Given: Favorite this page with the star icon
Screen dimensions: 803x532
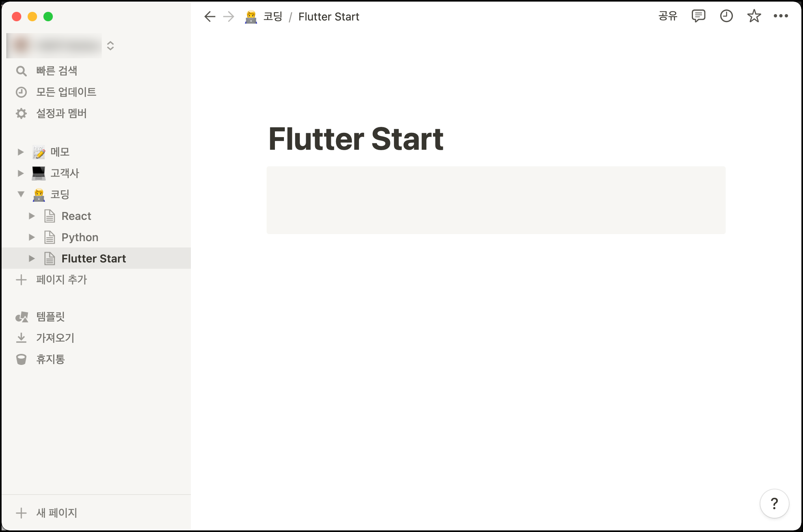Looking at the screenshot, I should pyautogui.click(x=754, y=16).
